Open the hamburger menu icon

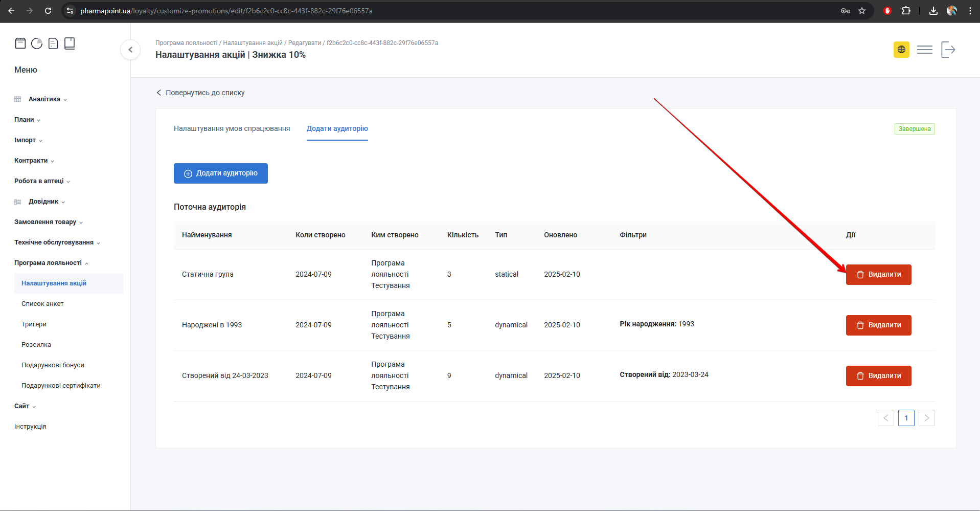pyautogui.click(x=925, y=50)
